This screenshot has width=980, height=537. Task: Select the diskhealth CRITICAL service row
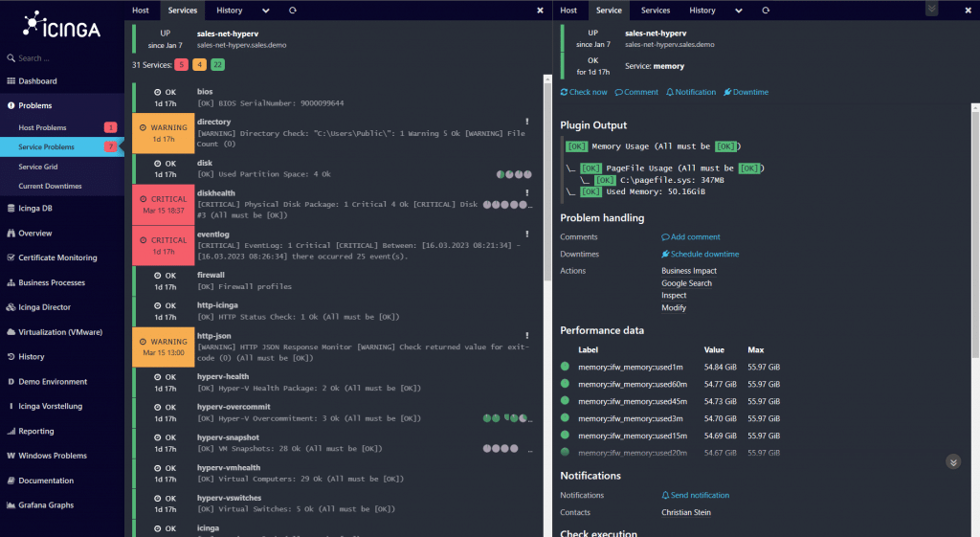[x=335, y=204]
